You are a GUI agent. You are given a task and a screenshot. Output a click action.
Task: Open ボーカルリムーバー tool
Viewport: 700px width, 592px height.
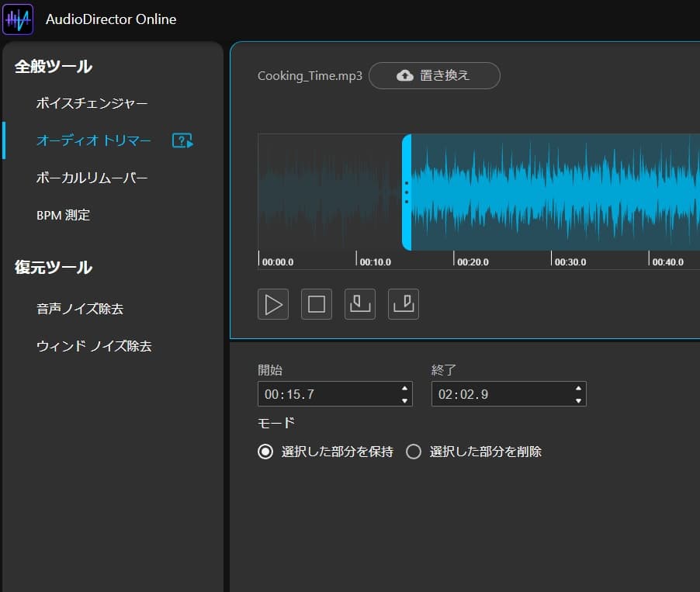(x=92, y=178)
